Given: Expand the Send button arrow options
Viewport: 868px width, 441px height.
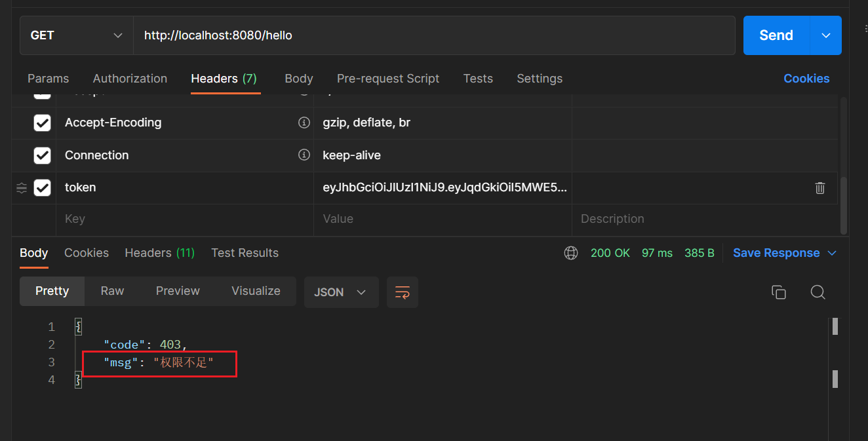Looking at the screenshot, I should [826, 35].
